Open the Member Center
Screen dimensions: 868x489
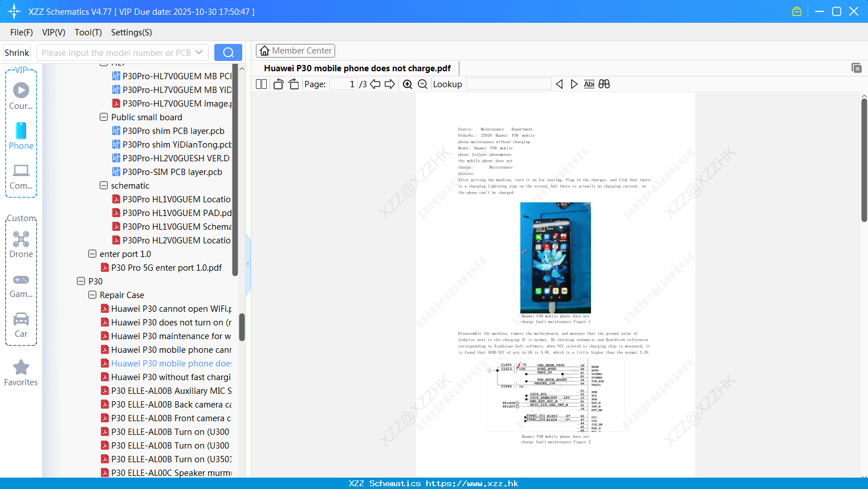295,51
